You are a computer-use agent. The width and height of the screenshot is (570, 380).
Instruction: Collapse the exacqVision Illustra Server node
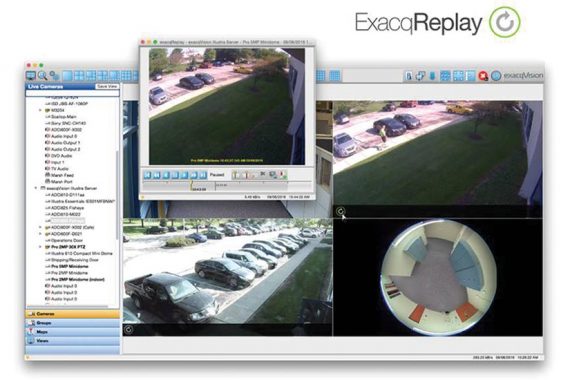coord(36,188)
